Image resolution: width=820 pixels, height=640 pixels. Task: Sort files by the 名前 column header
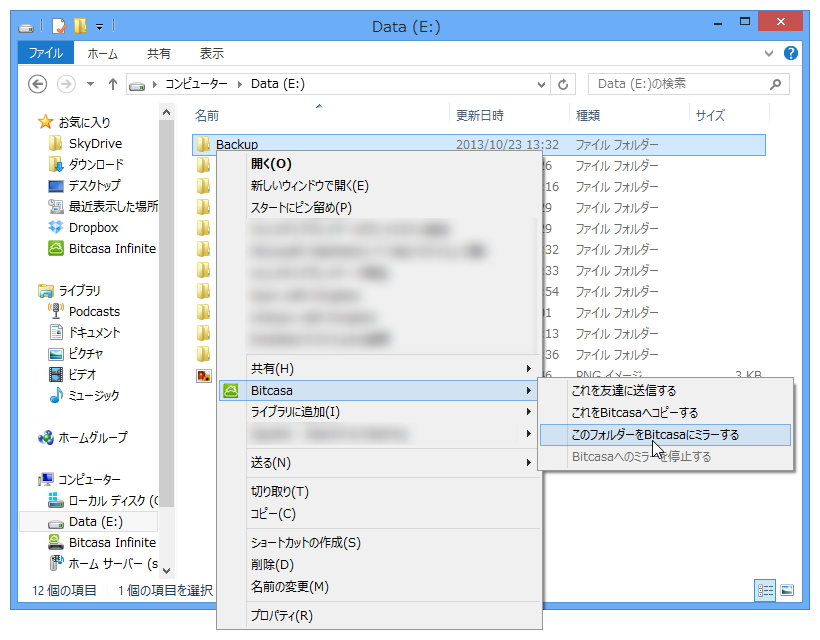(207, 115)
